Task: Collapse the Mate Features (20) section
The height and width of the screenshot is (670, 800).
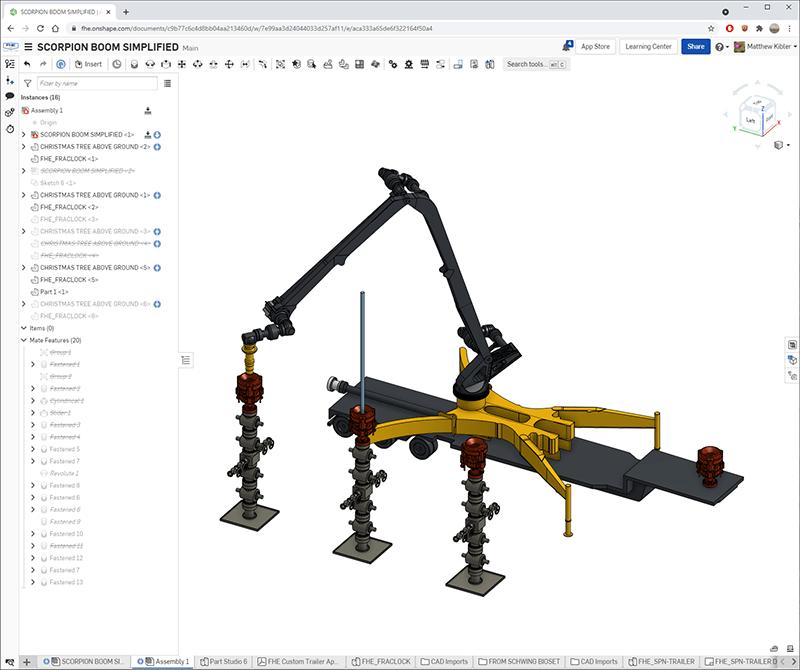Action: pyautogui.click(x=25, y=340)
